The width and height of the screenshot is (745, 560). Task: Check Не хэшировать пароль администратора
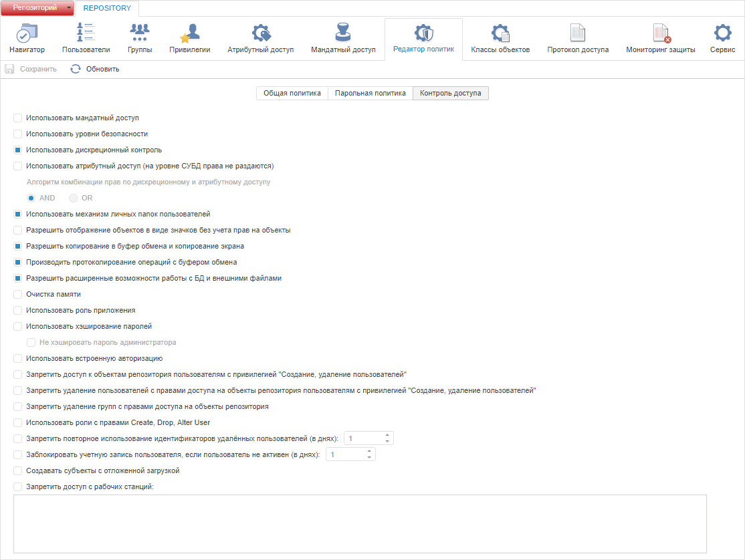[31, 343]
